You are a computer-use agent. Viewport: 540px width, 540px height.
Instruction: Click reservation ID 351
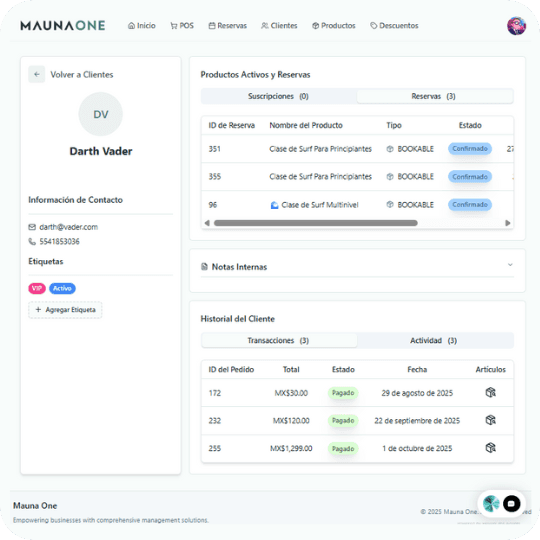click(215, 149)
